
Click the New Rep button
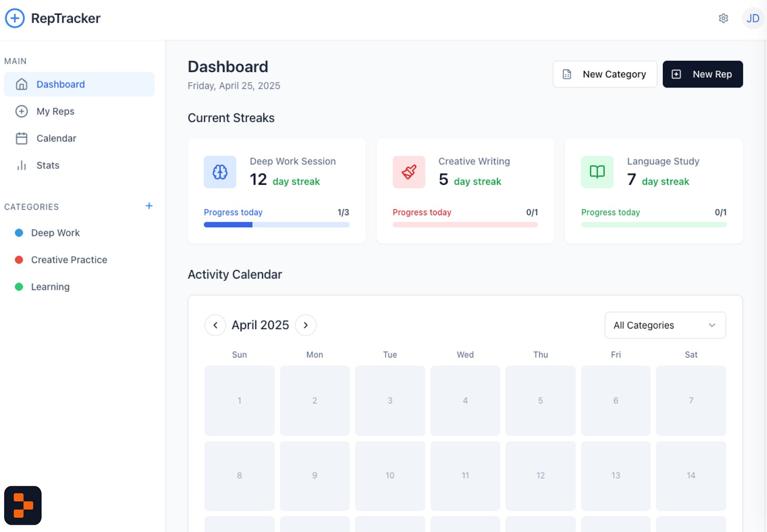[703, 74]
